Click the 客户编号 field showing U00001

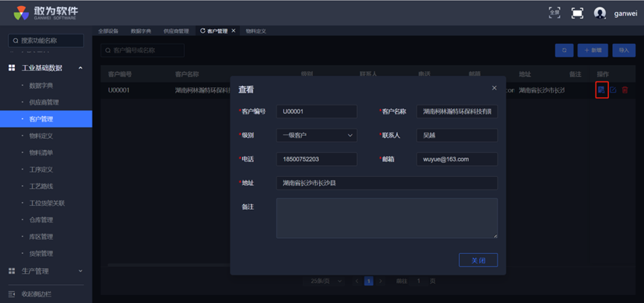[x=317, y=111]
